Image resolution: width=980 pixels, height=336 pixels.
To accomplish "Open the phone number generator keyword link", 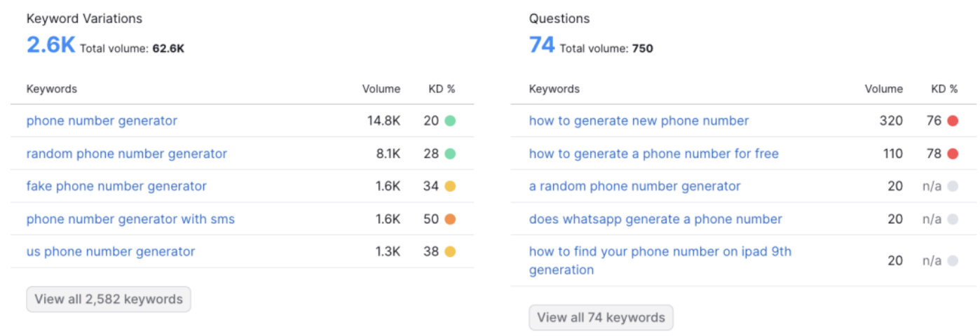I will (102, 121).
